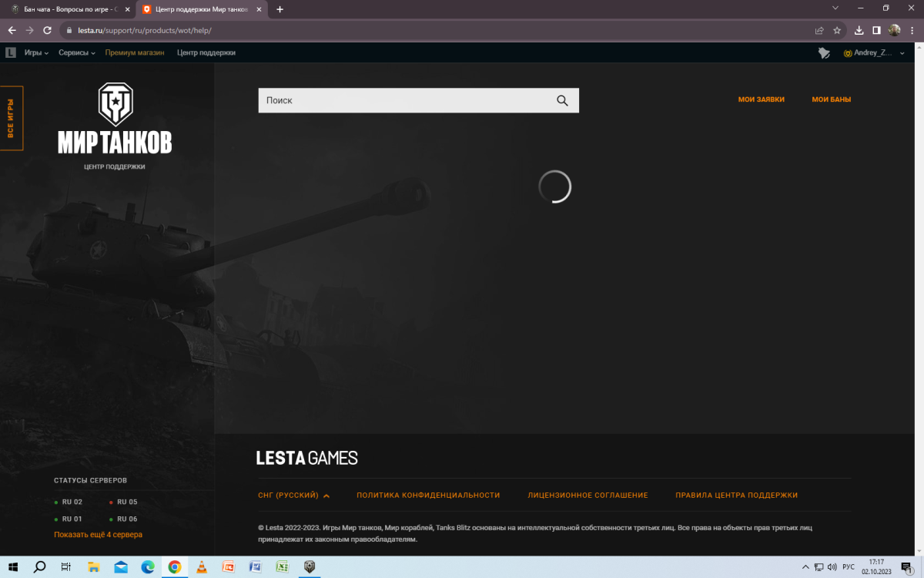Screen dimensions: 924x578
Task: Click the LESTA GAMES footer logo
Action: pyautogui.click(x=307, y=458)
